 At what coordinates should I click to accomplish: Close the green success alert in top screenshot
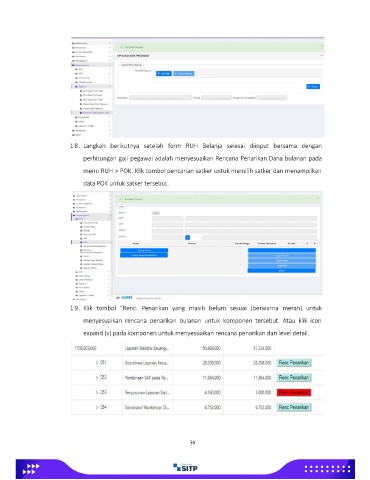coord(322,46)
